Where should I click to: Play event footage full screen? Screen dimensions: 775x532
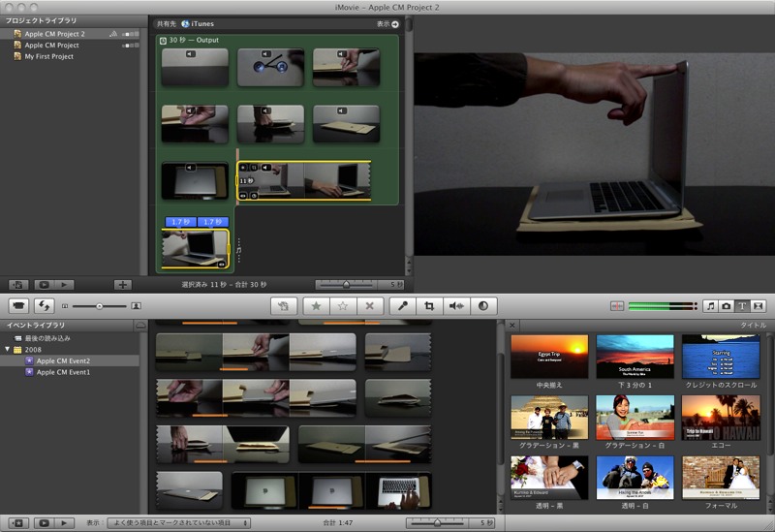coord(44,522)
